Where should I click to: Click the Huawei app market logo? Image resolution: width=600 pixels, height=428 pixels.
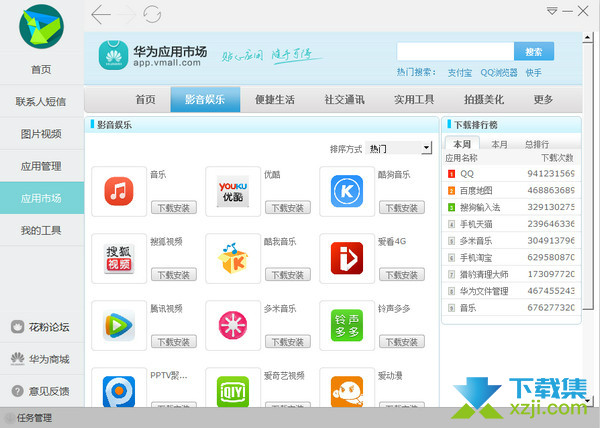click(x=113, y=55)
